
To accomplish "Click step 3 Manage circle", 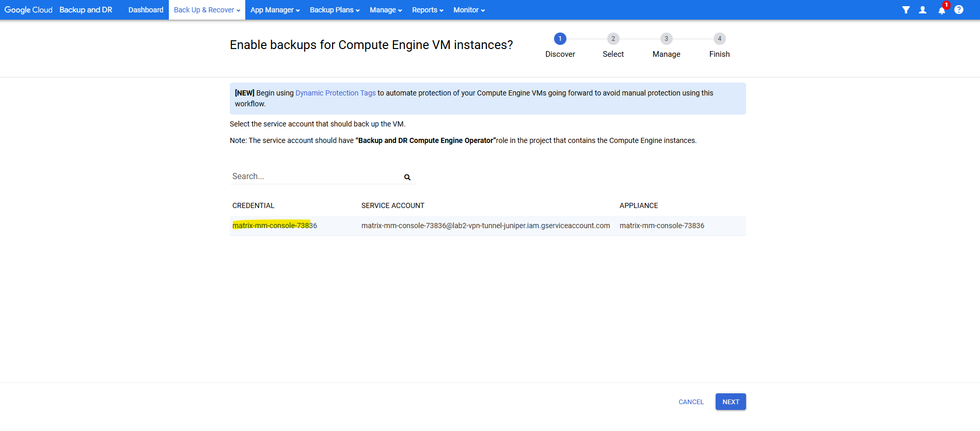I will point(666,39).
